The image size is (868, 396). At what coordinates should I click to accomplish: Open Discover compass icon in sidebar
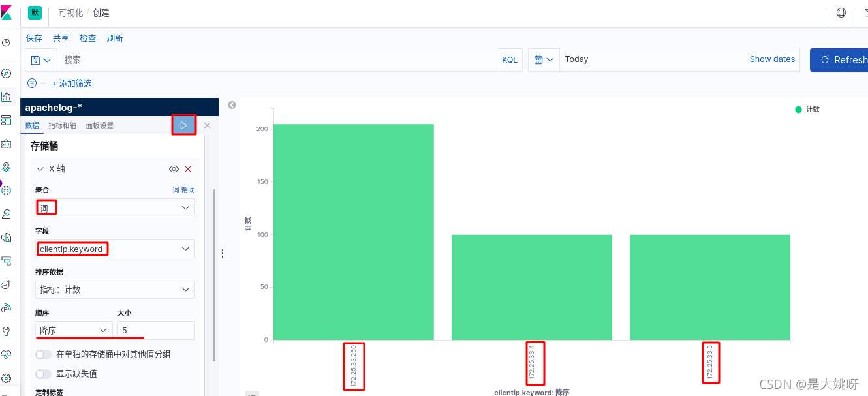(7, 73)
